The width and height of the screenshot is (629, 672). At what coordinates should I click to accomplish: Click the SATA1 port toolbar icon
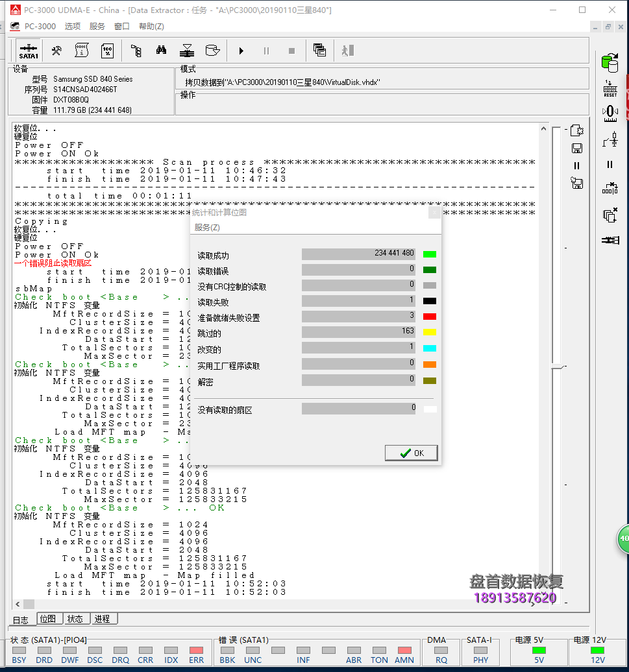click(x=29, y=51)
